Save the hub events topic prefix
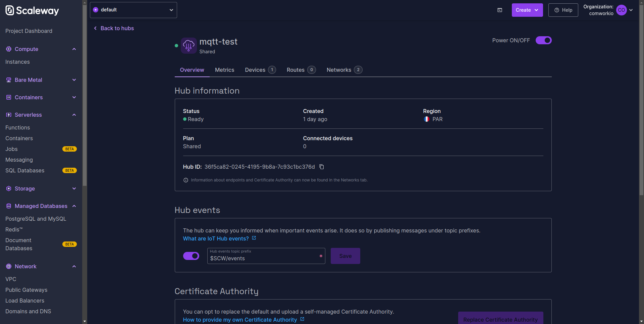The image size is (644, 324). coord(345,256)
